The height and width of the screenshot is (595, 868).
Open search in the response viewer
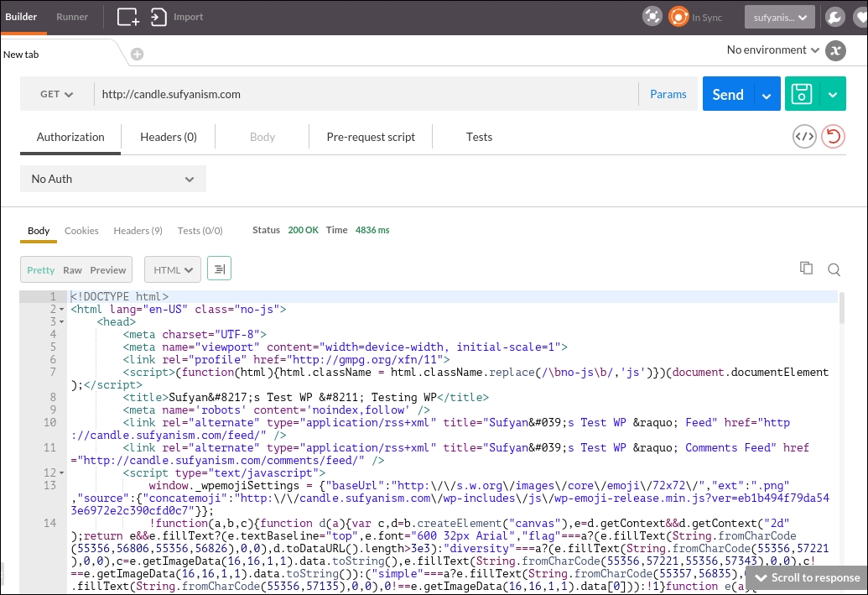[x=834, y=269]
